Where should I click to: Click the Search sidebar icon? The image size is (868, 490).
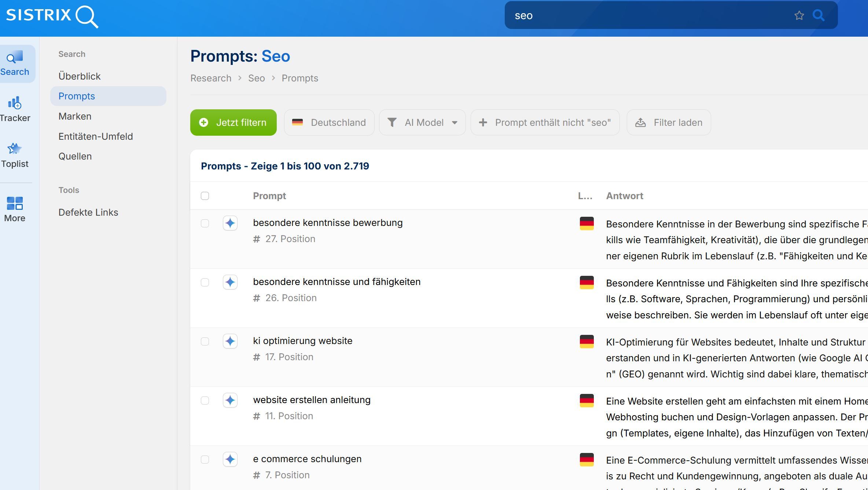[x=15, y=63]
